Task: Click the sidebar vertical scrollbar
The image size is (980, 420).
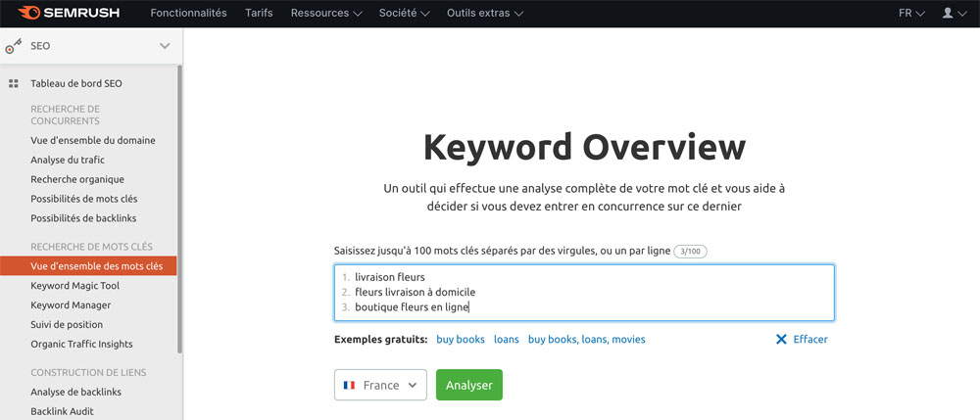Action: (x=180, y=210)
